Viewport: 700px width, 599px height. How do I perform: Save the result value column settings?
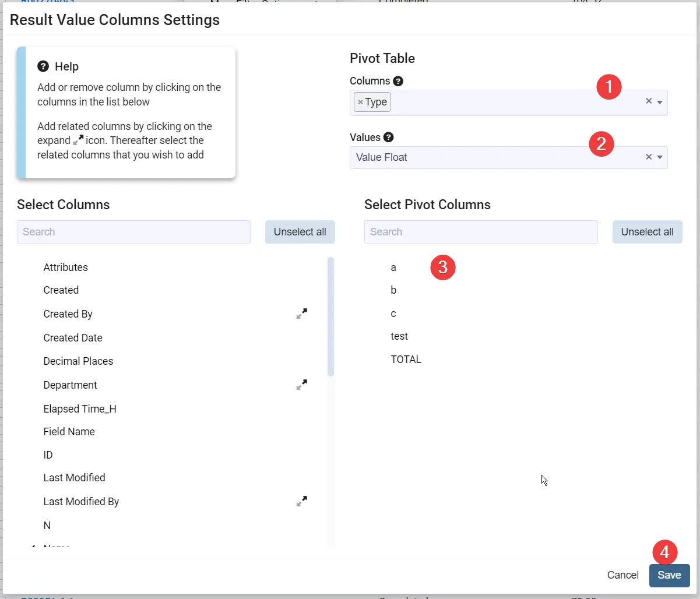pyautogui.click(x=669, y=575)
